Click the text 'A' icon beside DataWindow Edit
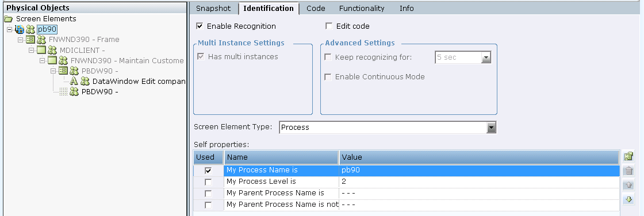 tap(74, 82)
